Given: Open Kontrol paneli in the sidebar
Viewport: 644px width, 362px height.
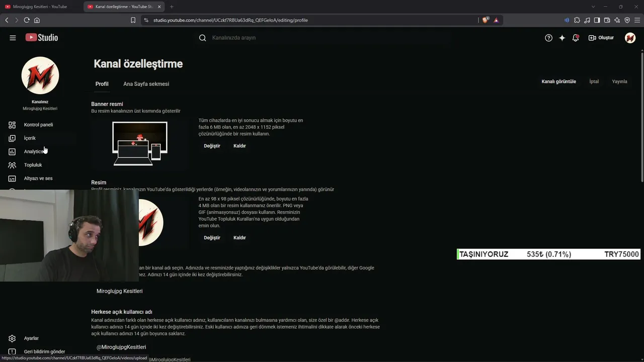Looking at the screenshot, I should pos(38,125).
